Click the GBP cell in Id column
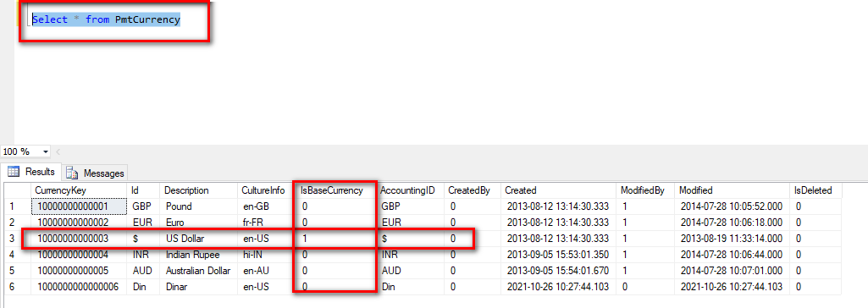The height and width of the screenshot is (308, 868). coord(143,206)
